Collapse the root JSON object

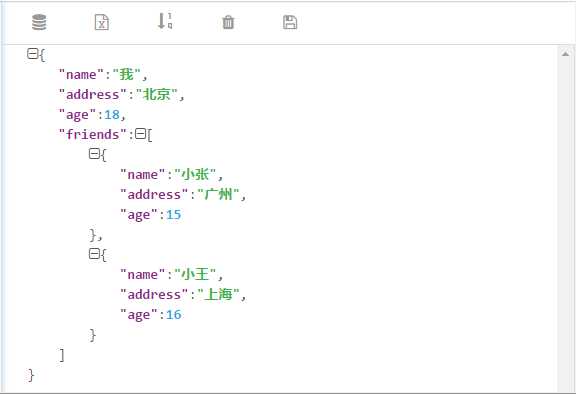click(32, 54)
